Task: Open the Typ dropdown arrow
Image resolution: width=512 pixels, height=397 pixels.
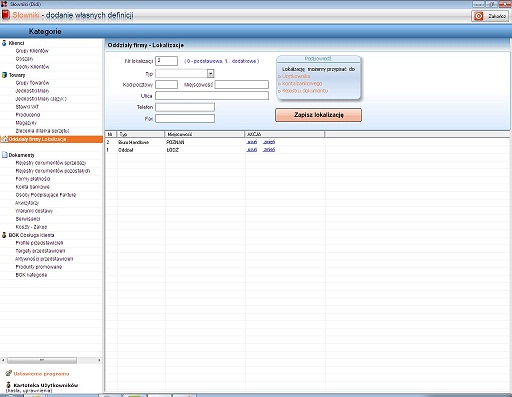Action: pos(210,73)
